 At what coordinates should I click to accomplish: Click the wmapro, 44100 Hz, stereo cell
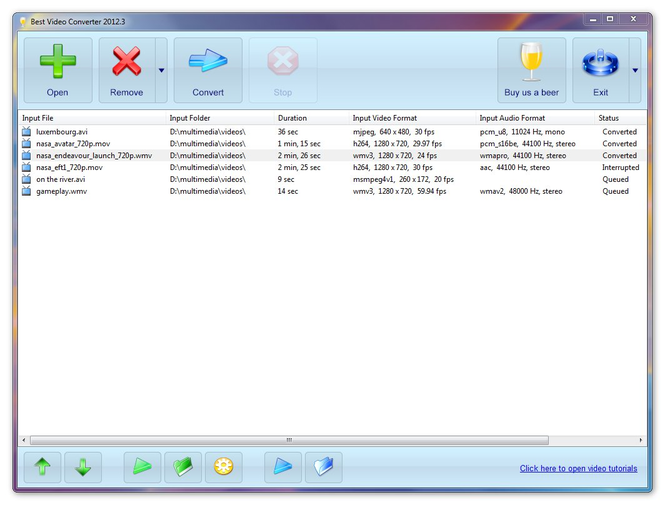(x=523, y=156)
